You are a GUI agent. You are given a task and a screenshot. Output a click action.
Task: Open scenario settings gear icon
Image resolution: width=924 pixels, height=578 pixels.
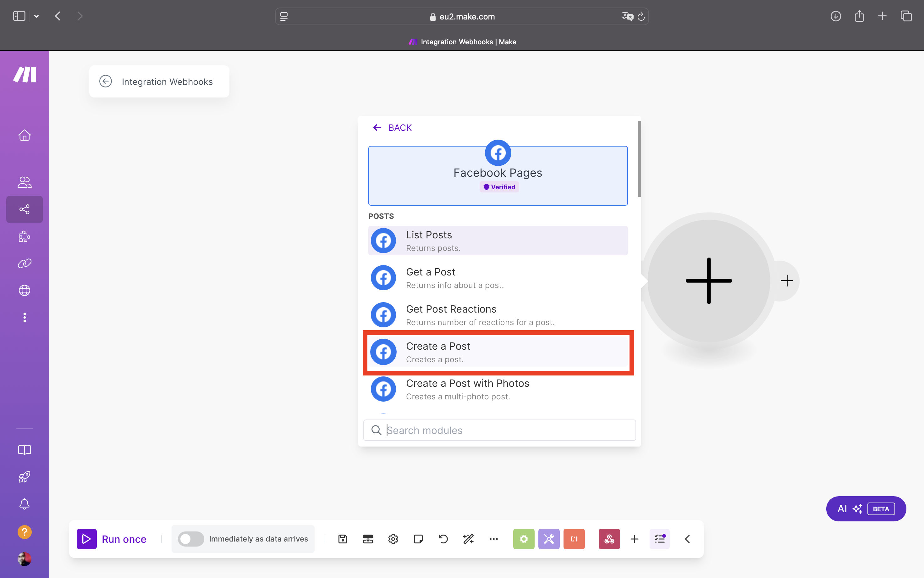point(393,539)
